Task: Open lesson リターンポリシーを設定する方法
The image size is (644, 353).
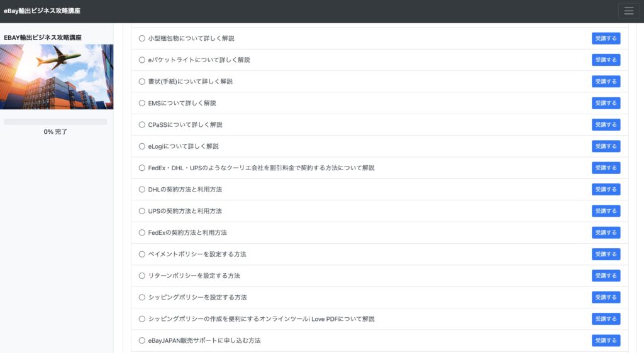Action: (x=194, y=276)
